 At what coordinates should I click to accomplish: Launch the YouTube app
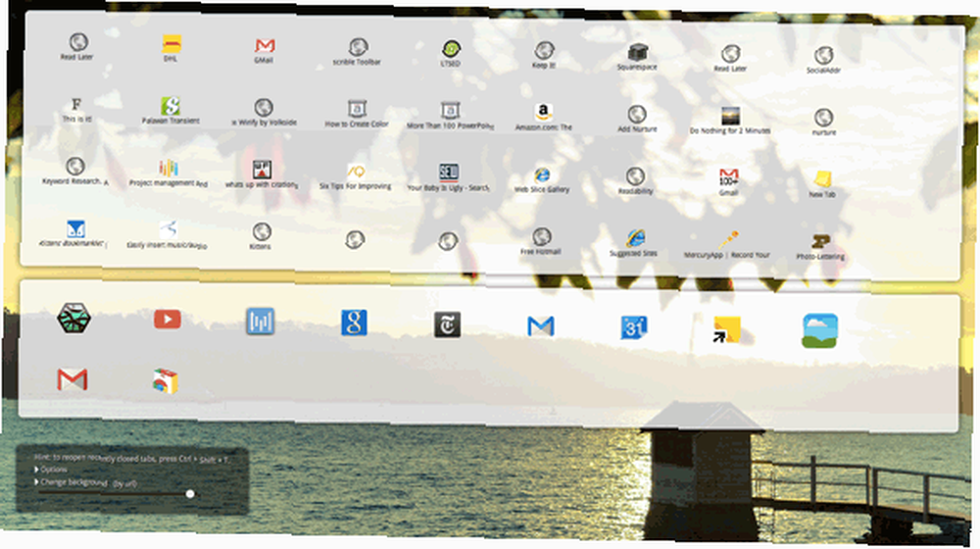(x=168, y=320)
